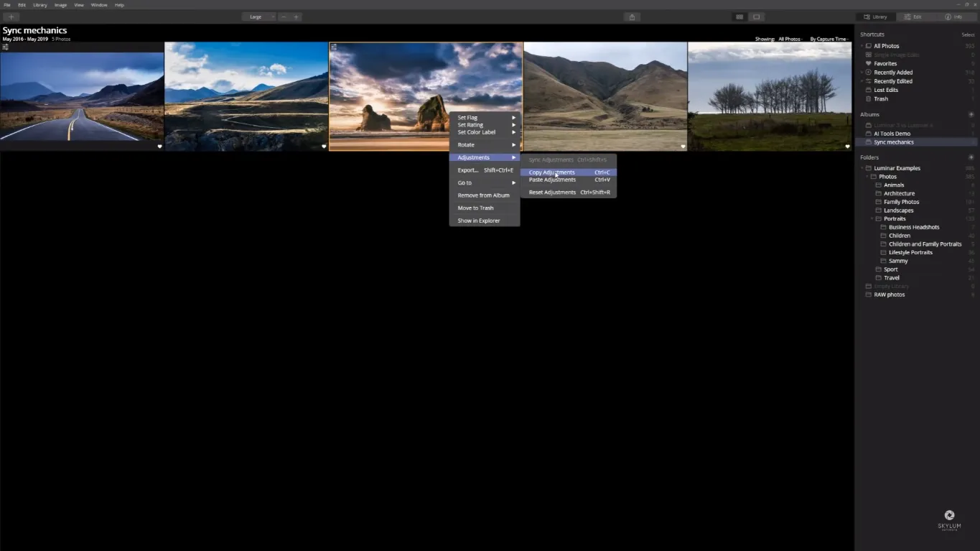Choose Copy Adjustments from the submenu
This screenshot has width=980, height=551.
tap(551, 172)
